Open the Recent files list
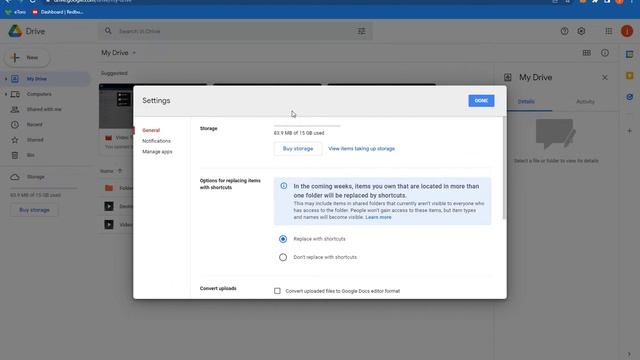The image size is (640, 360). pyautogui.click(x=35, y=124)
